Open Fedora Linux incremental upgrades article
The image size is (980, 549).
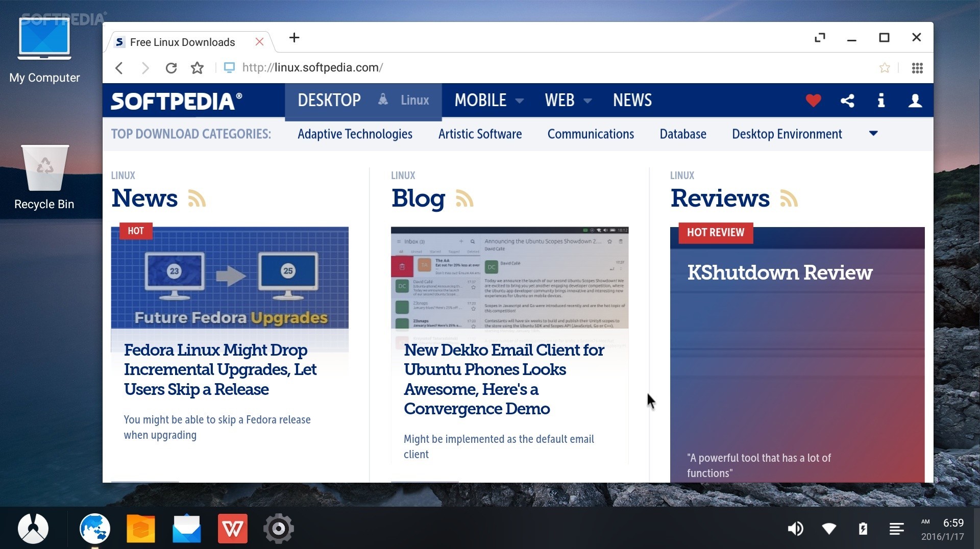point(220,369)
